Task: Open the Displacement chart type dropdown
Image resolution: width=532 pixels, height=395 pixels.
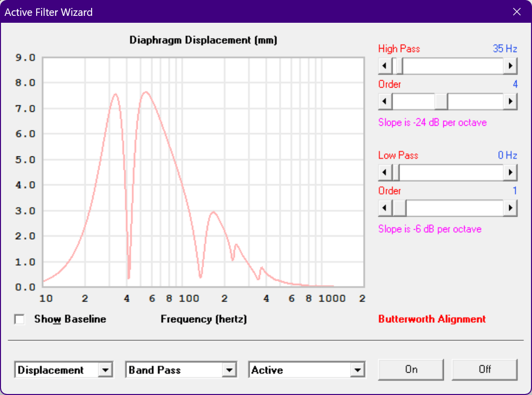Action: pyautogui.click(x=106, y=370)
